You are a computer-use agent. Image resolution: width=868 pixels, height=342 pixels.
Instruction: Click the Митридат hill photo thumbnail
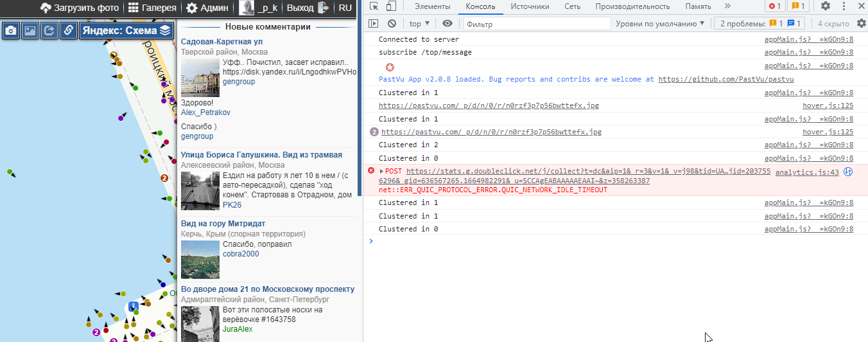tap(200, 259)
